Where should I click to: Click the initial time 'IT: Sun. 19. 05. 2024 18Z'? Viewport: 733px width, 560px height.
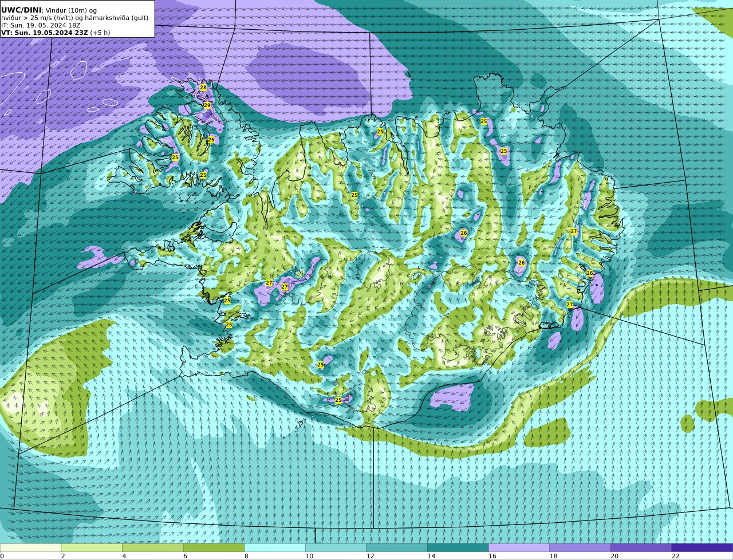point(41,25)
